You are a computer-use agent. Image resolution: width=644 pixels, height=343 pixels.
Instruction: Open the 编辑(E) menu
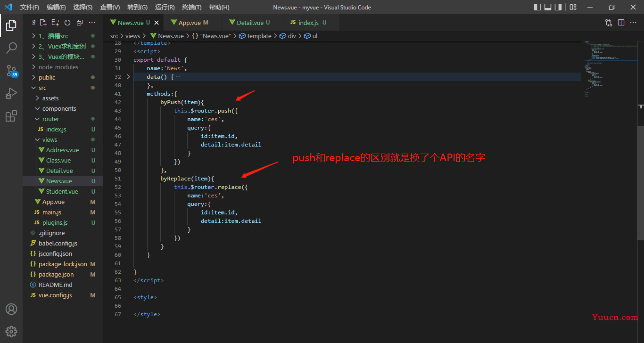pos(56,7)
